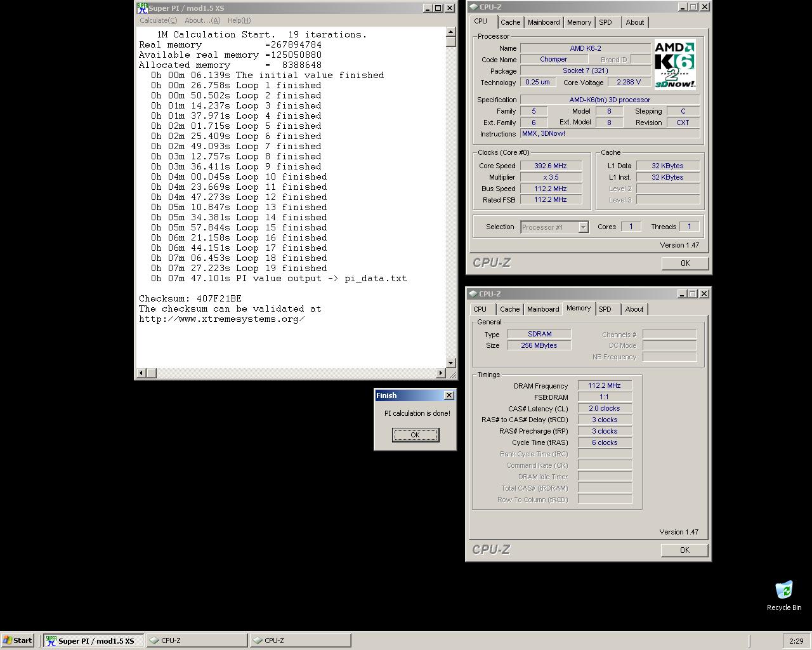Screen dimensions: 812x650
Task: Click the memory Type value SDRAM
Action: pyautogui.click(x=540, y=334)
